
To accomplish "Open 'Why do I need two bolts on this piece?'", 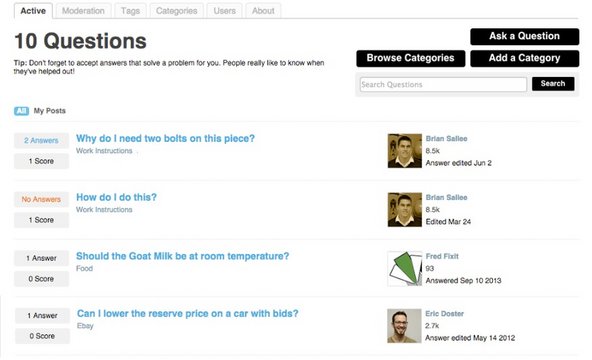I will click(x=165, y=138).
